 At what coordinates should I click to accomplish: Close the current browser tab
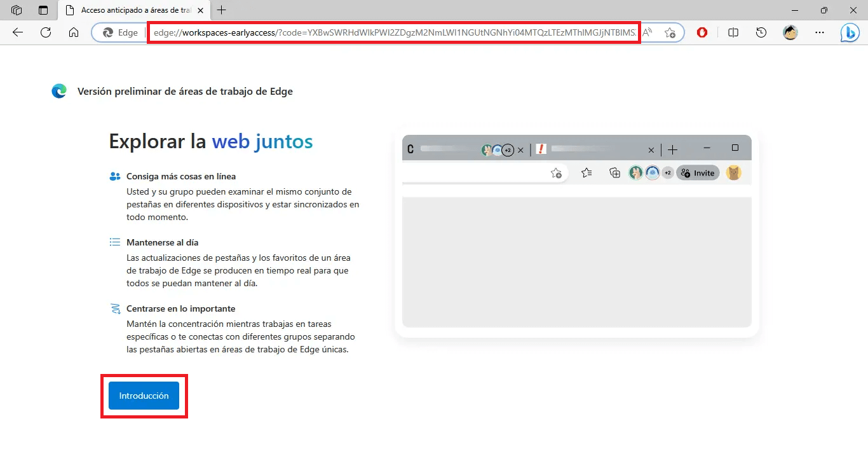[x=201, y=10]
